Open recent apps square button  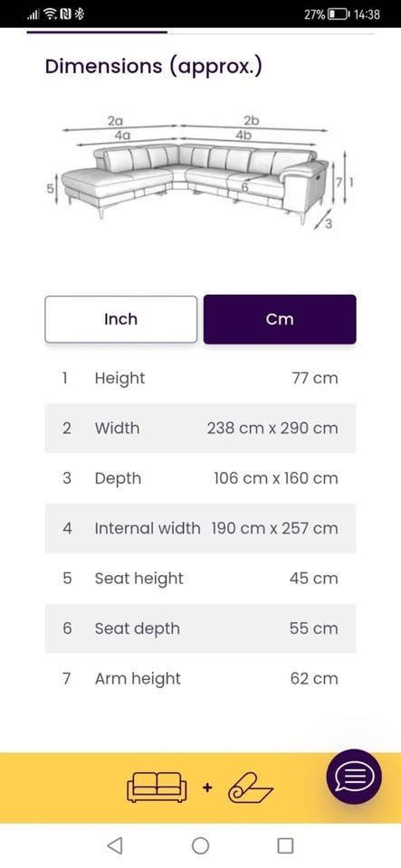click(285, 845)
